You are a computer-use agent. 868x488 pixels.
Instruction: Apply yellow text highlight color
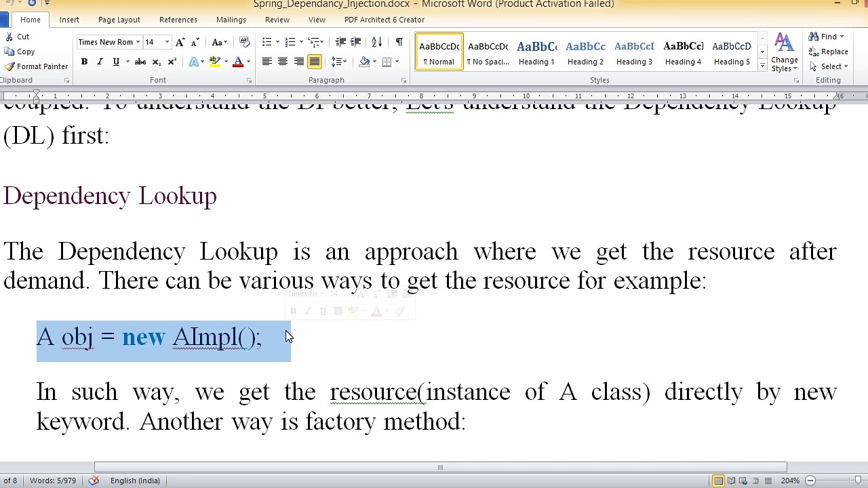pyautogui.click(x=215, y=62)
